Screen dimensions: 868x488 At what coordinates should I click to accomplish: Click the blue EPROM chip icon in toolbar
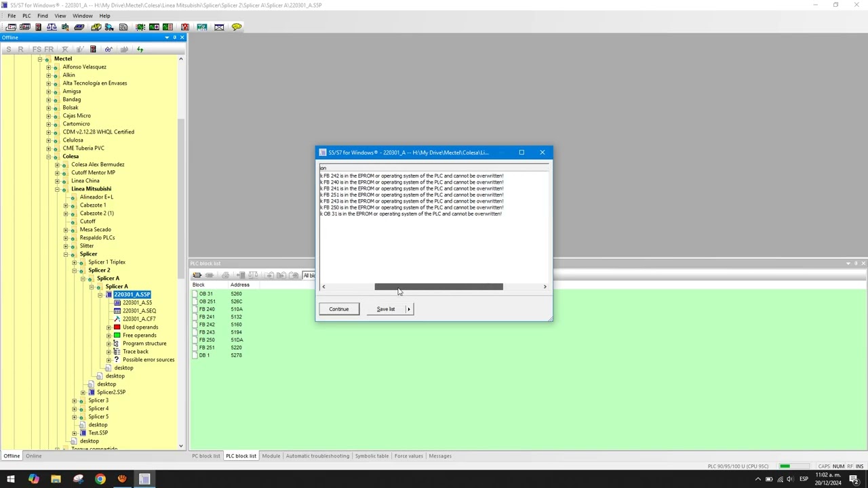(x=79, y=27)
